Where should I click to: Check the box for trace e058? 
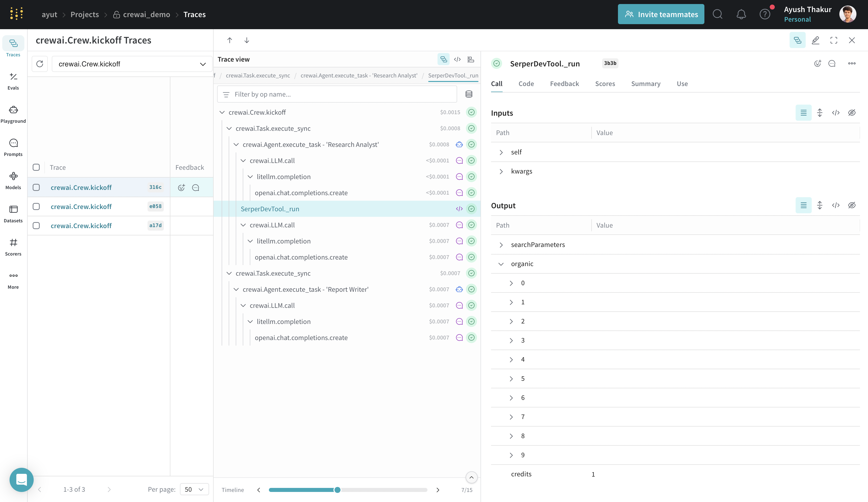[x=36, y=206]
